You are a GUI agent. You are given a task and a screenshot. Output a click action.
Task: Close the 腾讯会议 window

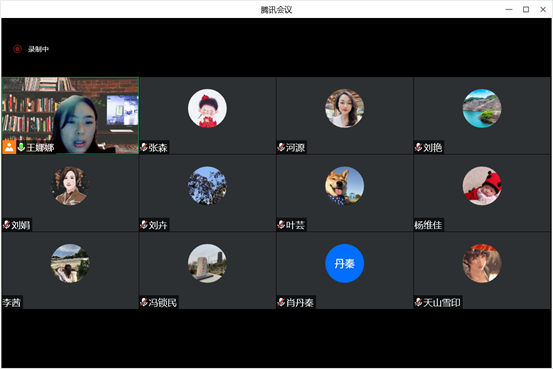(543, 10)
